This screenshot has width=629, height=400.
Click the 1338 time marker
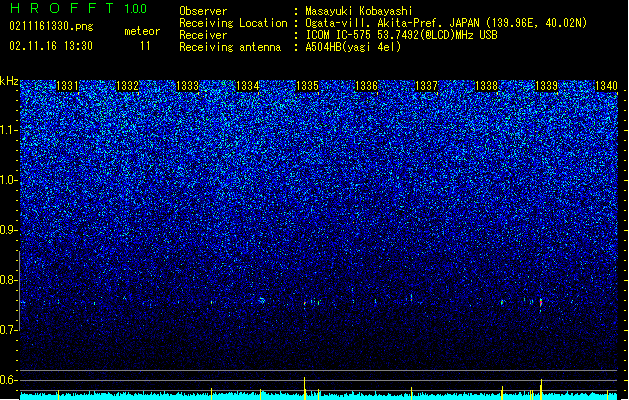(x=486, y=86)
